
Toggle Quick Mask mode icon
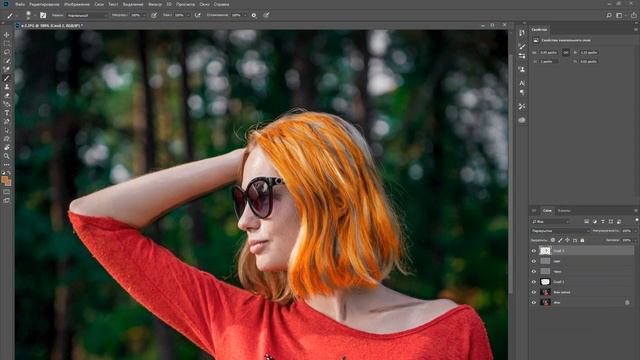tap(7, 192)
